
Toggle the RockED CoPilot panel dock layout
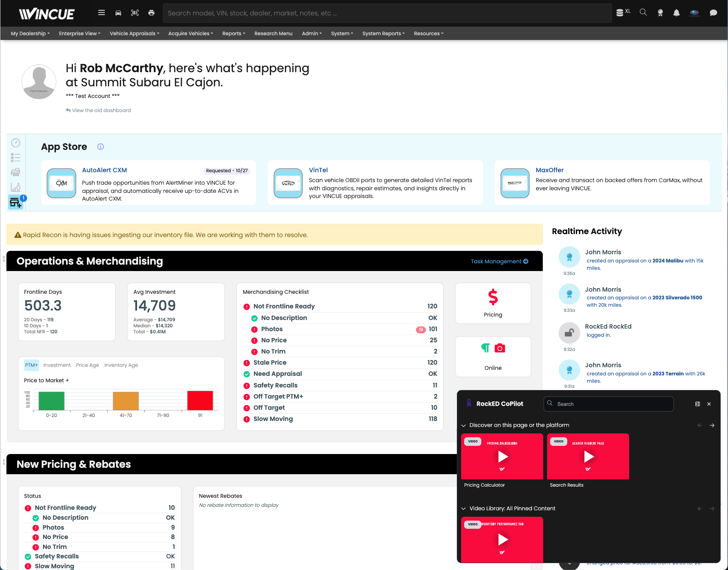click(697, 404)
